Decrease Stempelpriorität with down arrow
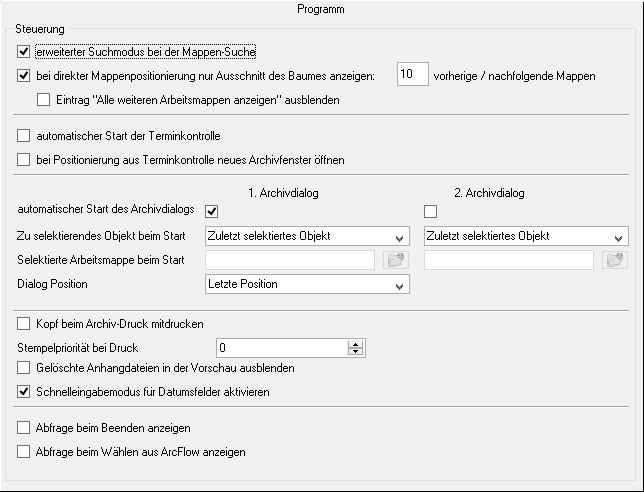Screen dimensions: 644x492 (355, 352)
